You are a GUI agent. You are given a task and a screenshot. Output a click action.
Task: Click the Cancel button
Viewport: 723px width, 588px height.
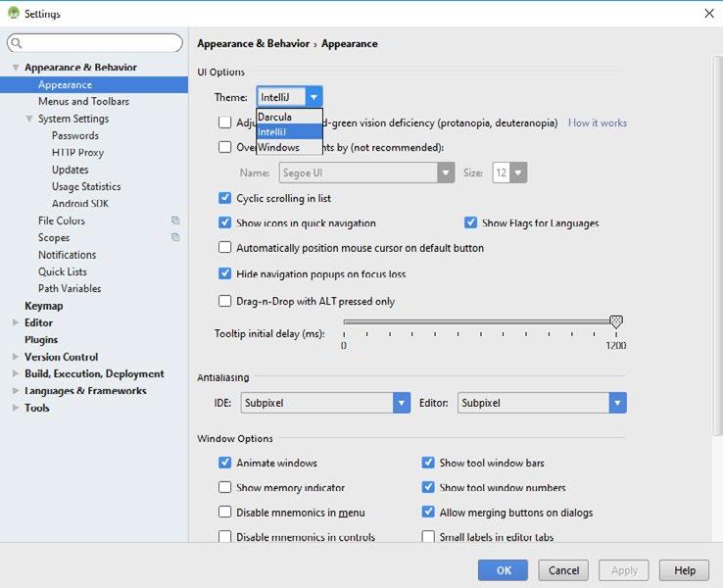[563, 570]
